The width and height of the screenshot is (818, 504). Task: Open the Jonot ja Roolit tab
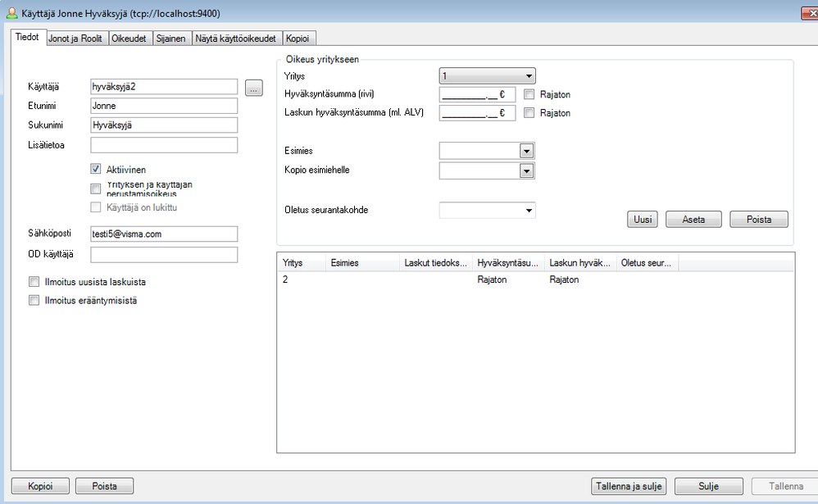pyautogui.click(x=75, y=39)
